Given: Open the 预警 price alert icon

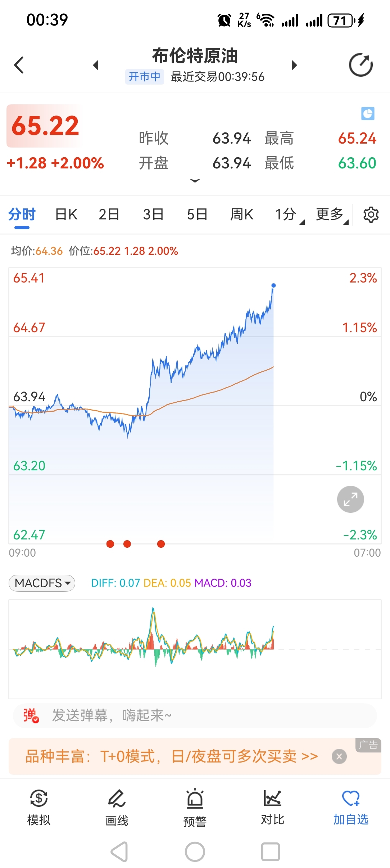Looking at the screenshot, I should (195, 807).
